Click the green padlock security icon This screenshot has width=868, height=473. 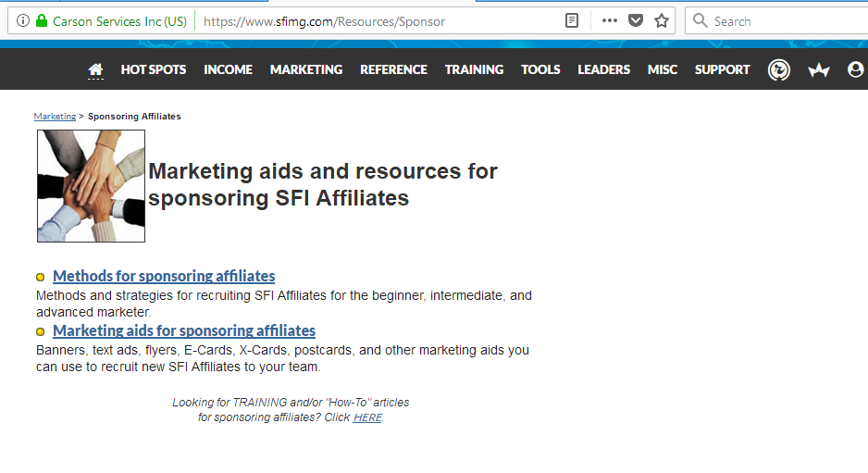[x=42, y=21]
